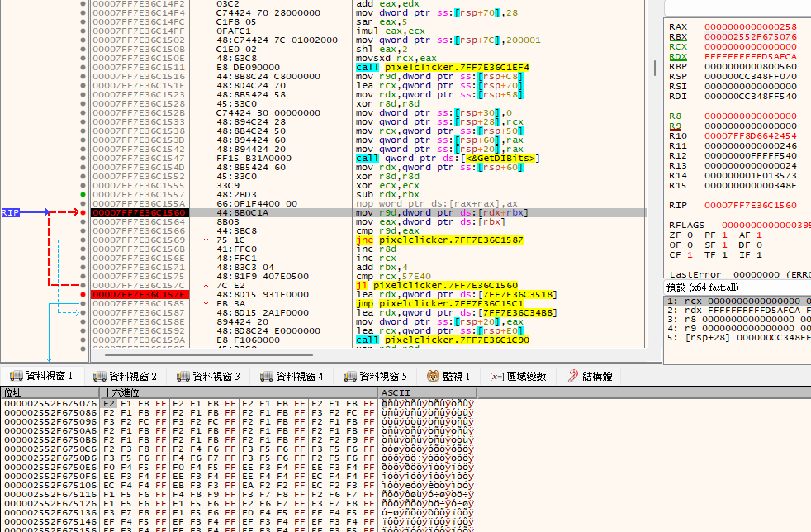811x532 pixels.
Task: Select the LastError entry in registers
Action: click(x=740, y=275)
